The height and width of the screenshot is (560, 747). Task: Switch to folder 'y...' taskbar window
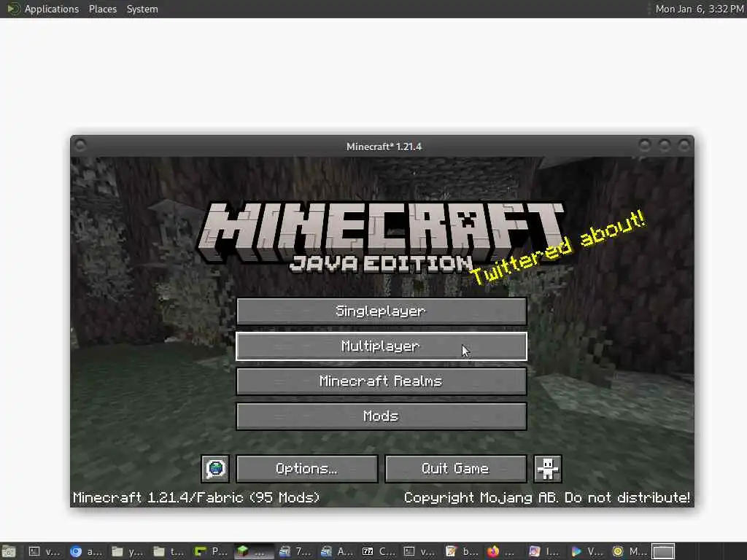pyautogui.click(x=128, y=551)
